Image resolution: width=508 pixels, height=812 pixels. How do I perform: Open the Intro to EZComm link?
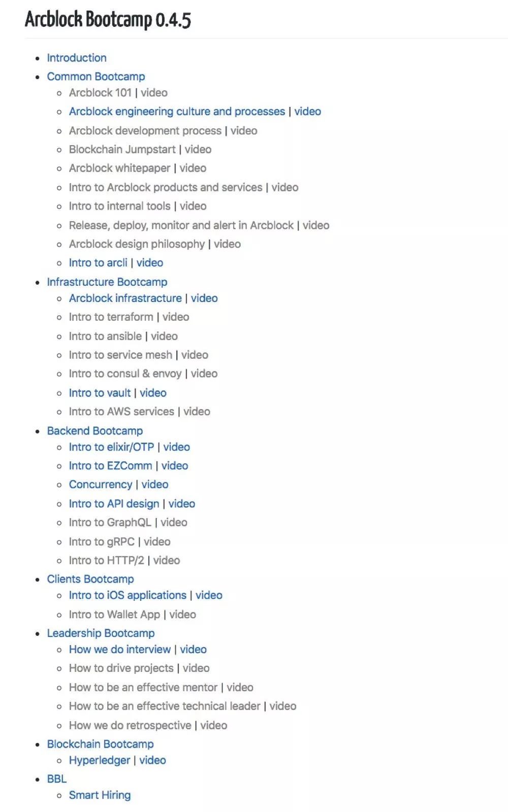click(110, 466)
